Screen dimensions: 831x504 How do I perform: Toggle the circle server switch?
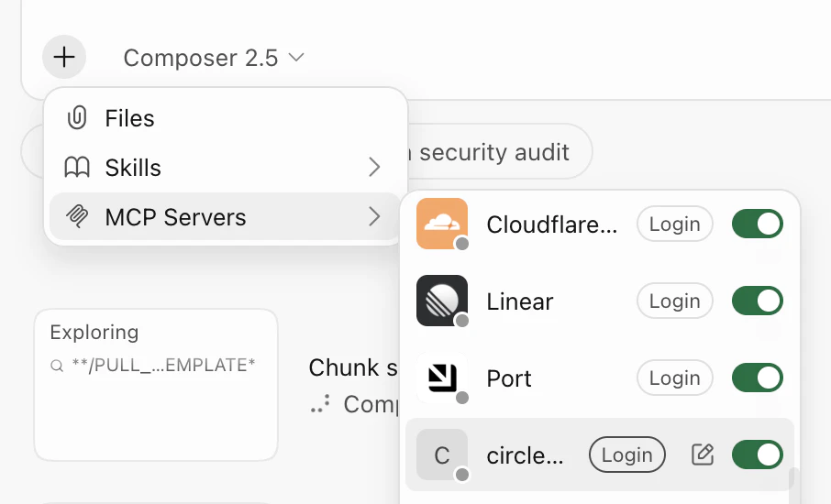[758, 455]
